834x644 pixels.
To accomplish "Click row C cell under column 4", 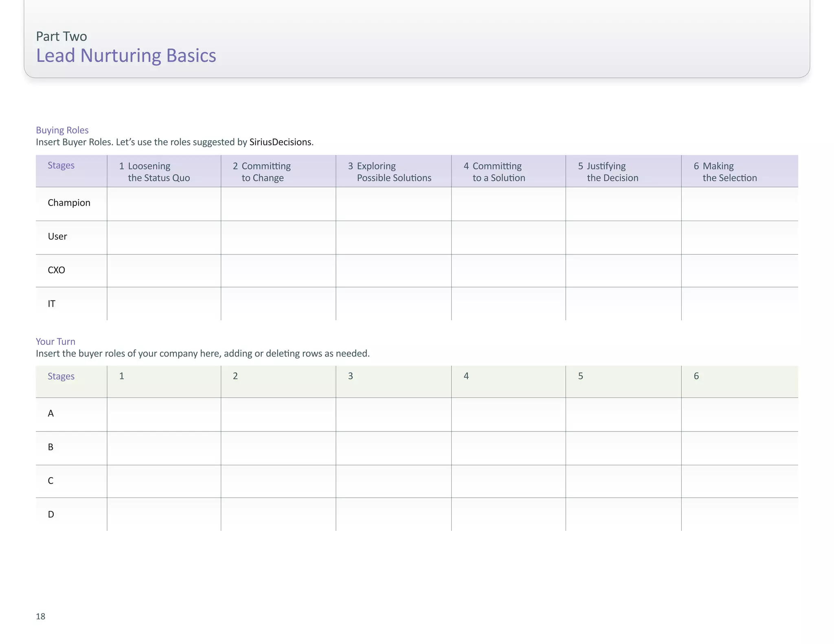I will point(509,482).
